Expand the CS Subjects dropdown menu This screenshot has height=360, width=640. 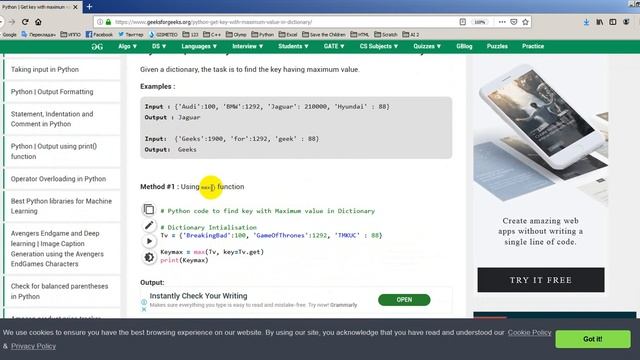point(379,47)
